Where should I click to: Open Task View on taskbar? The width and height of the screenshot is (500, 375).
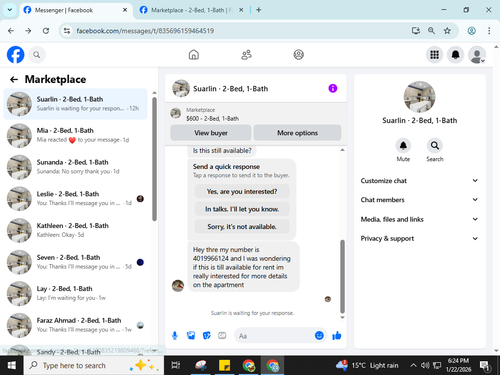176,365
